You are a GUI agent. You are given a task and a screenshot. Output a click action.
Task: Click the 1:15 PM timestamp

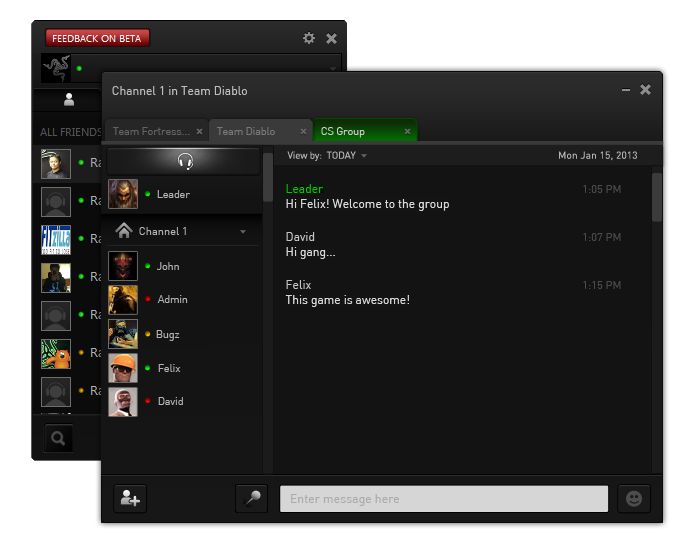coord(602,285)
